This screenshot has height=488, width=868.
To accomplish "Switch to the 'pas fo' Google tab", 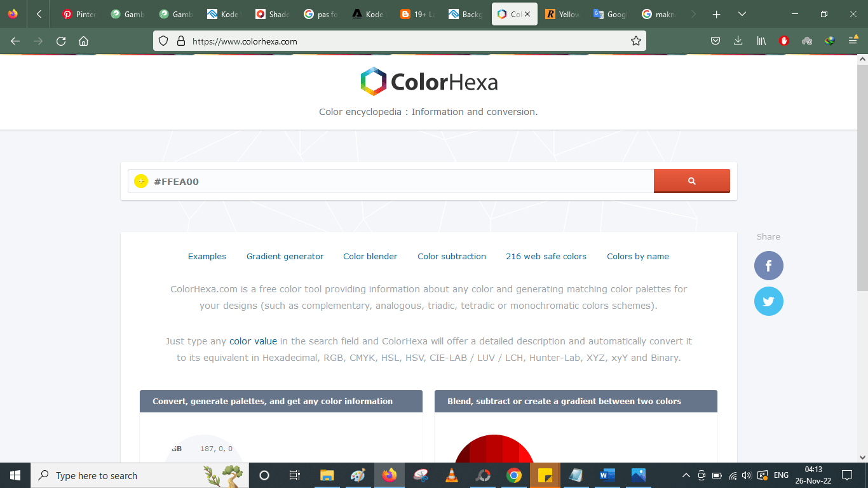I will tap(320, 14).
